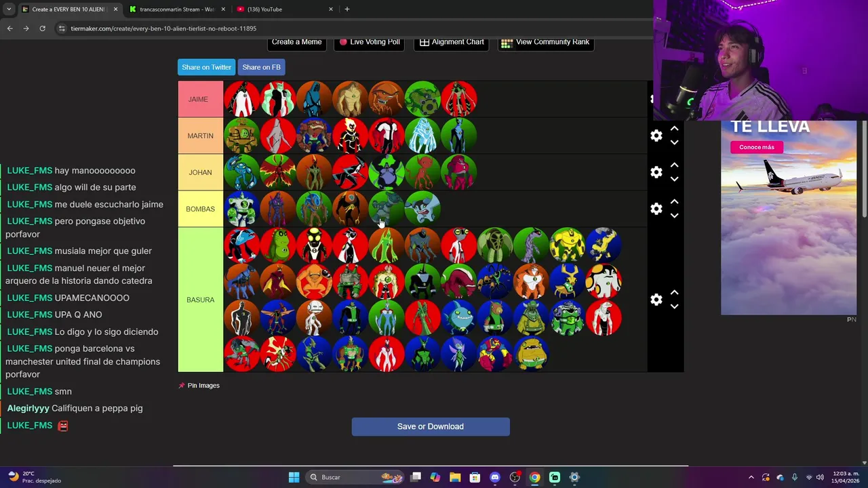Open BOMBAS row settings gear

point(656,209)
